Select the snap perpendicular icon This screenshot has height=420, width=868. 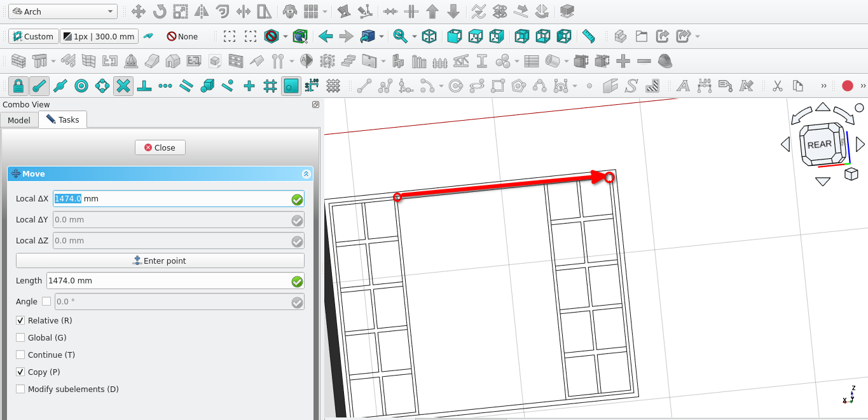point(144,86)
